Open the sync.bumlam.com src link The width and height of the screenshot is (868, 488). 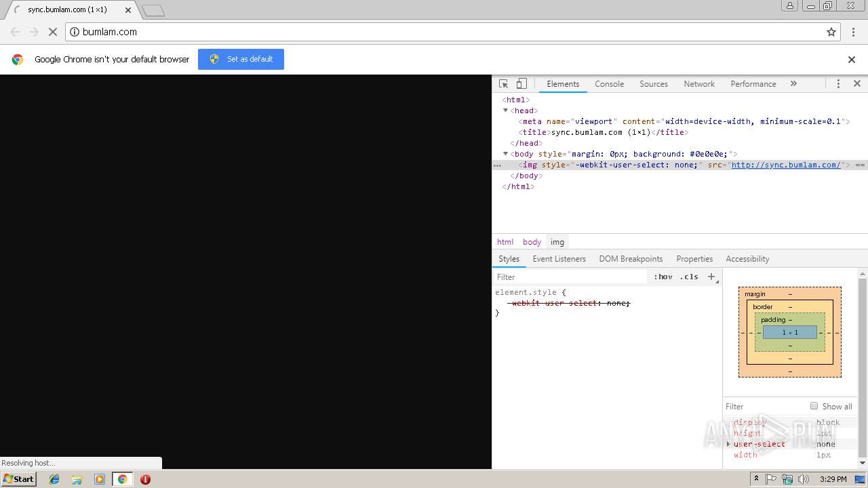(x=786, y=165)
